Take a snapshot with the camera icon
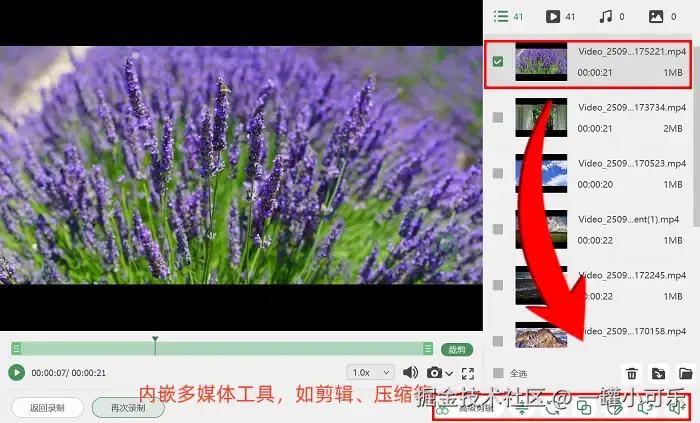The width and height of the screenshot is (700, 423). click(434, 372)
